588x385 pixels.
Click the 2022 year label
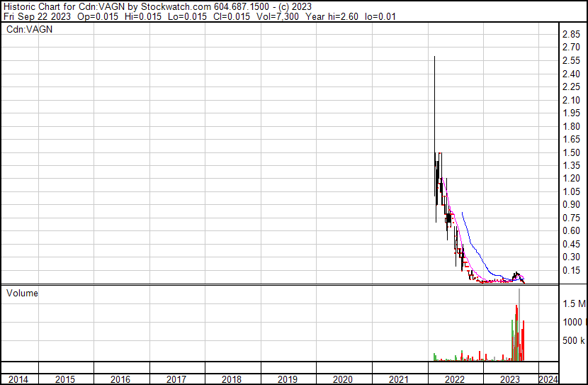(x=455, y=379)
